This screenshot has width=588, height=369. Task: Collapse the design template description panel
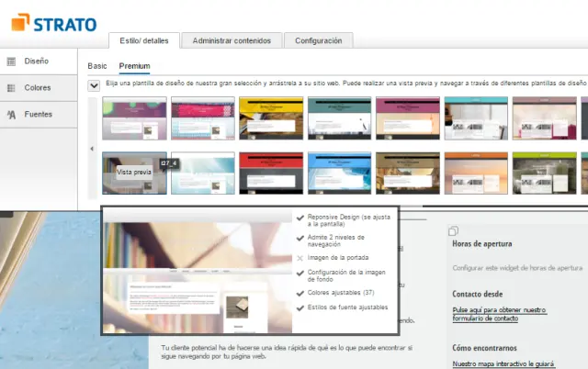(x=94, y=85)
